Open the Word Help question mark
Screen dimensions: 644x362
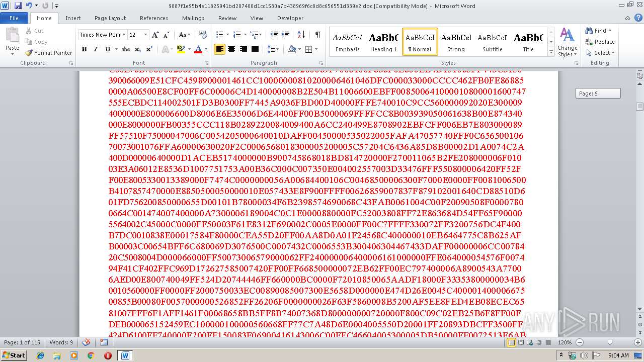point(638,18)
